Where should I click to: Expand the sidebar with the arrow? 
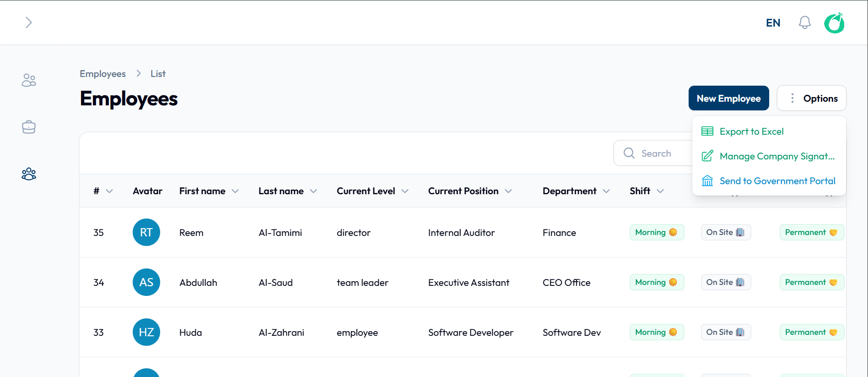click(28, 22)
